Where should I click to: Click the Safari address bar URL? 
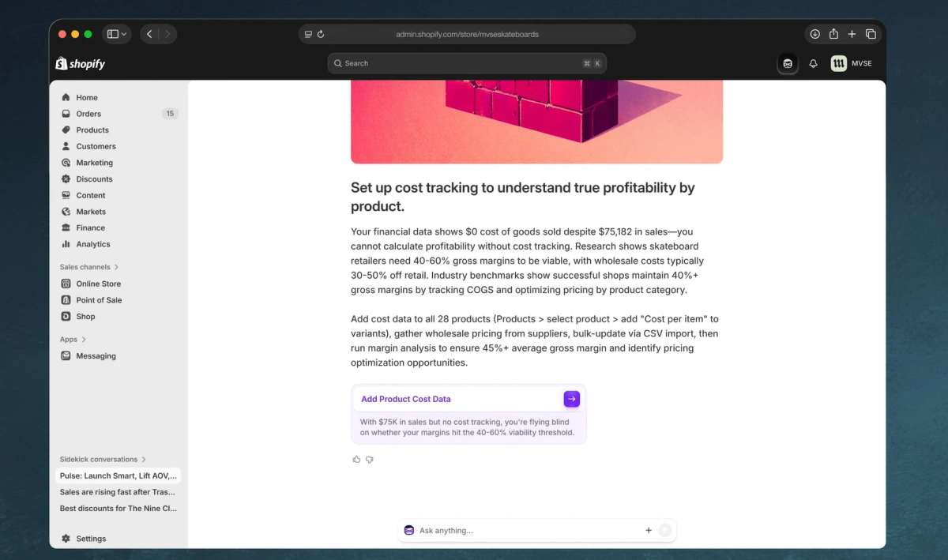coord(467,35)
